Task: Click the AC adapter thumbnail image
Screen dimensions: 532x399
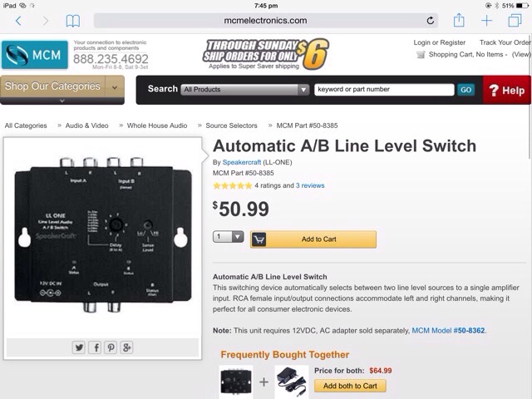Action: point(291,382)
